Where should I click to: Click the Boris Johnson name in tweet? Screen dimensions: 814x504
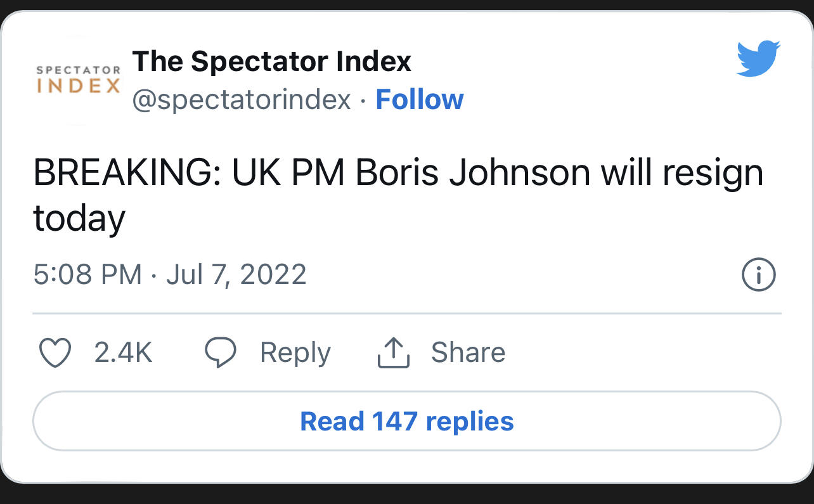click(x=473, y=172)
